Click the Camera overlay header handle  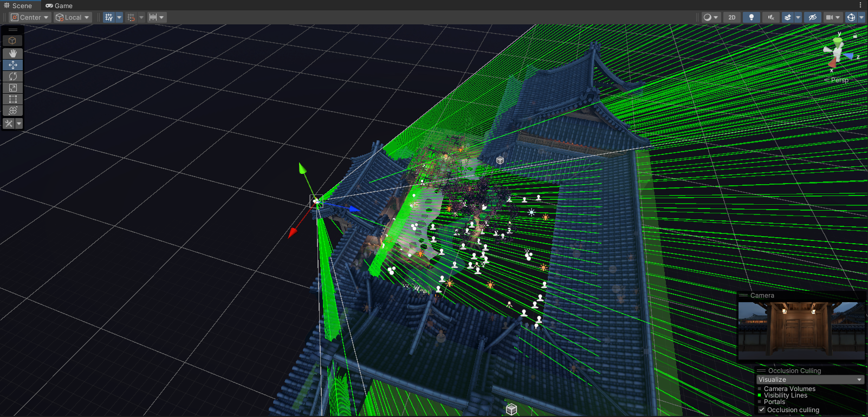coord(743,296)
